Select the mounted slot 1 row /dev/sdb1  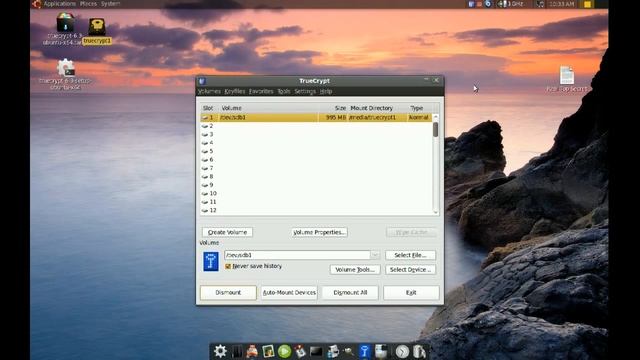click(316, 118)
